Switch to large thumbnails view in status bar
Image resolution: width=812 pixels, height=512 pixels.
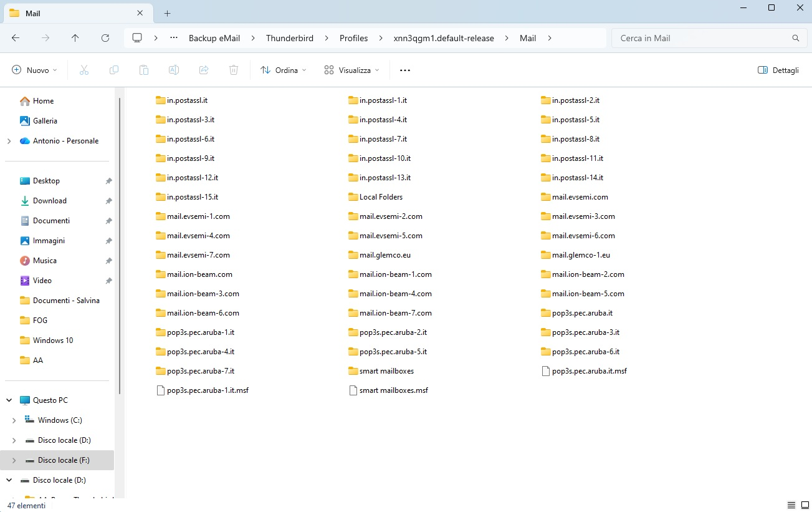click(804, 505)
